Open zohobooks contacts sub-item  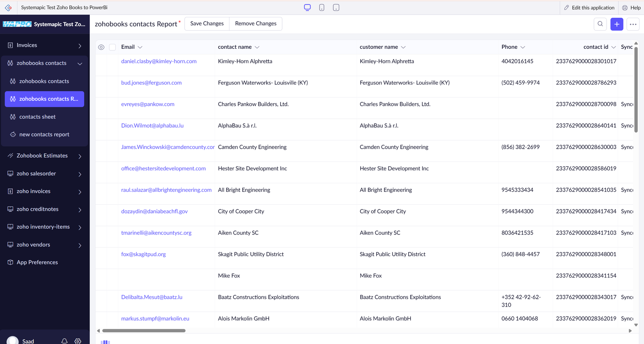coord(44,81)
